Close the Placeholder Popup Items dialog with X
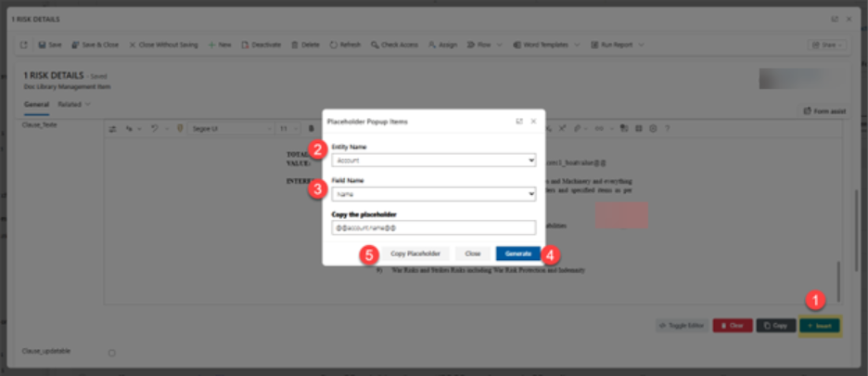 pyautogui.click(x=533, y=121)
